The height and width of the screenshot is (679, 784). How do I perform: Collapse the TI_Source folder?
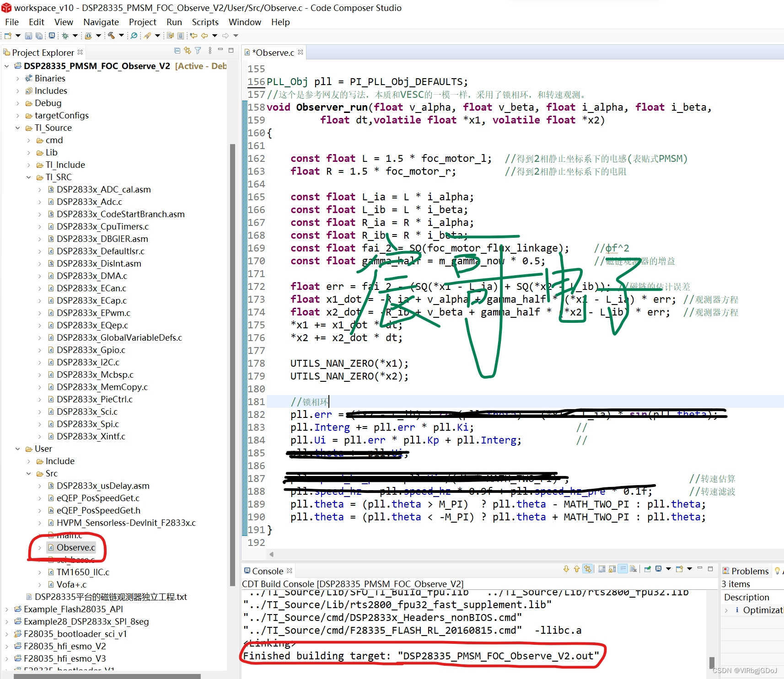tap(18, 128)
